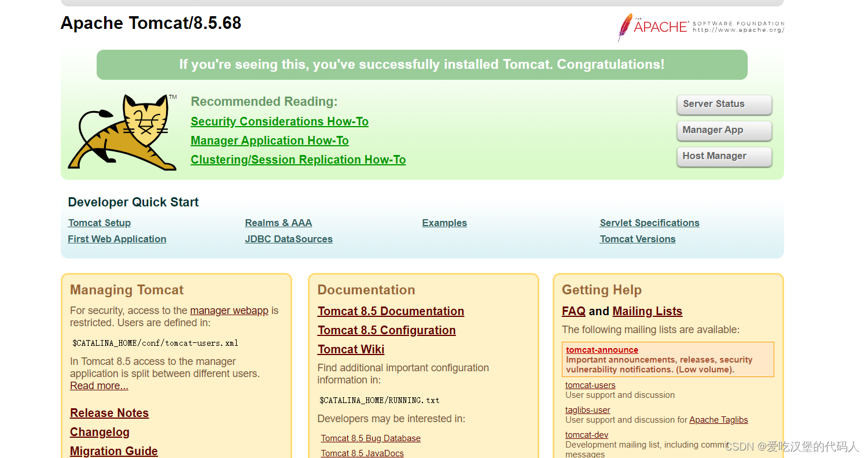The width and height of the screenshot is (868, 458).
Task: Open Tomcat 8.5 Documentation link
Action: coord(391,311)
